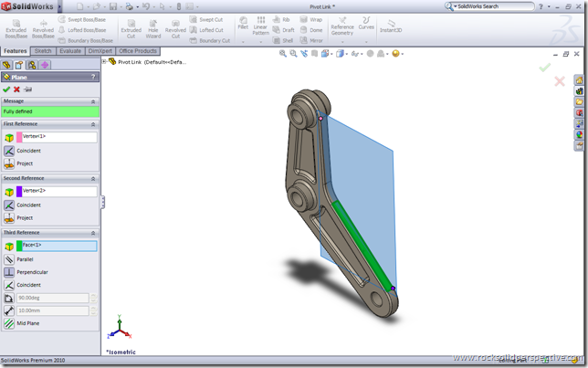Click the Mirror tool
588x368 pixels.
pyautogui.click(x=311, y=40)
